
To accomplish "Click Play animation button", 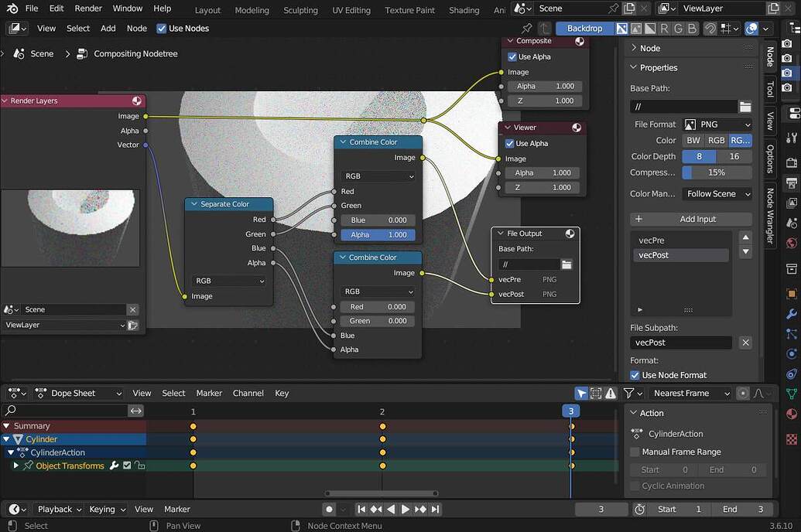I will pyautogui.click(x=405, y=509).
